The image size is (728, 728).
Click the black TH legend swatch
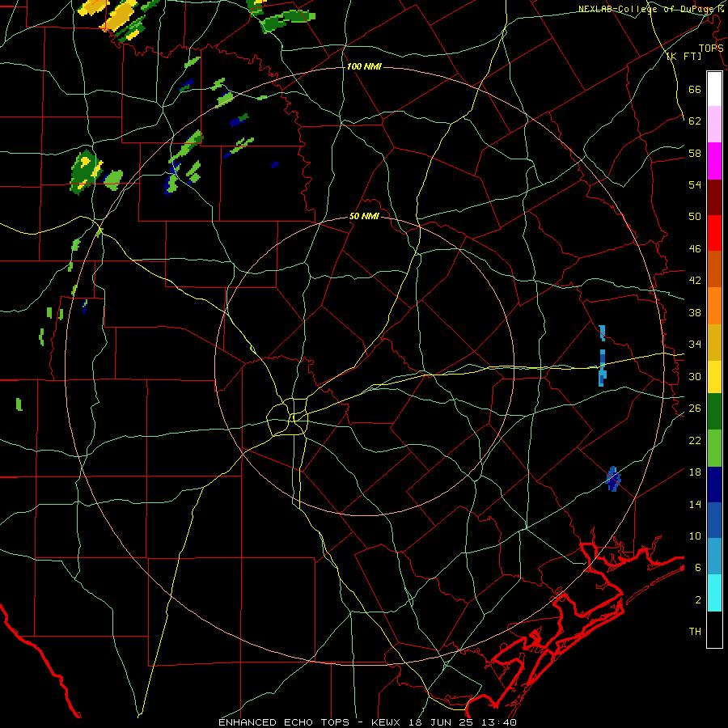(714, 629)
